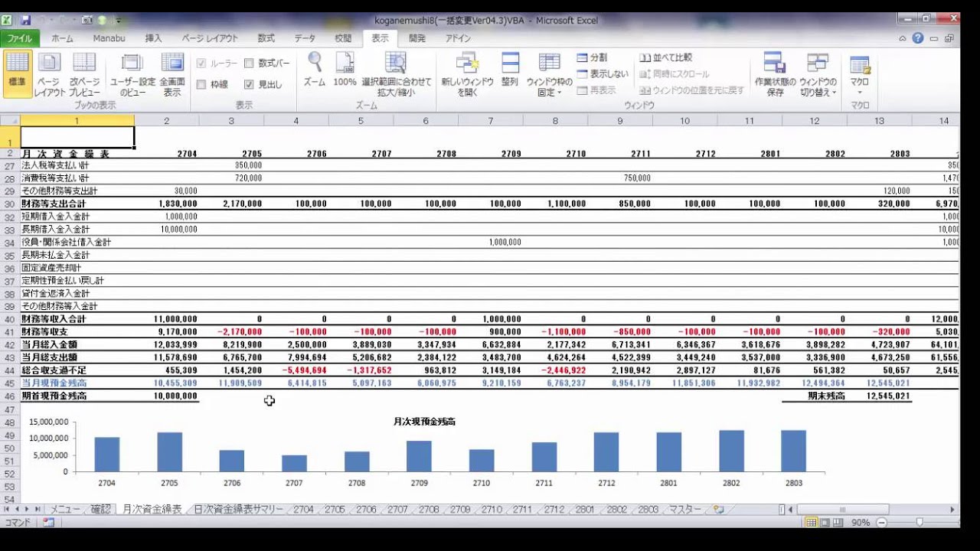Click status bar normal view icon
Screen dimensions: 980x551
(812, 522)
